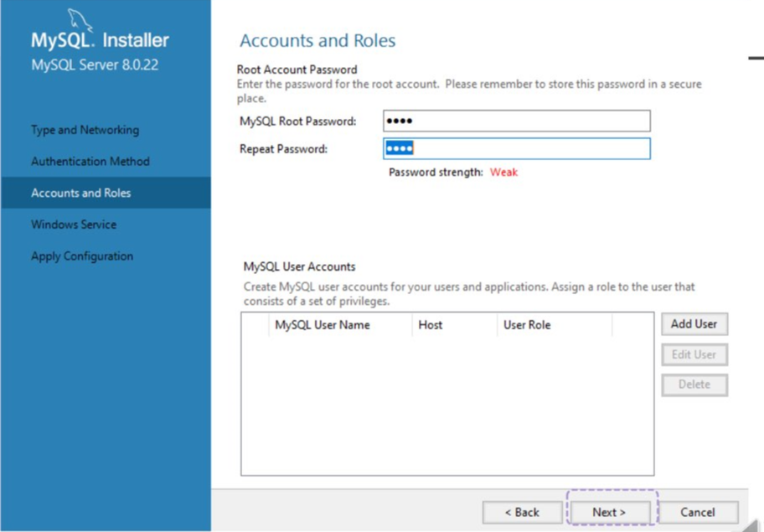Open the Type and Networking step
The width and height of the screenshot is (764, 532).
(x=85, y=130)
